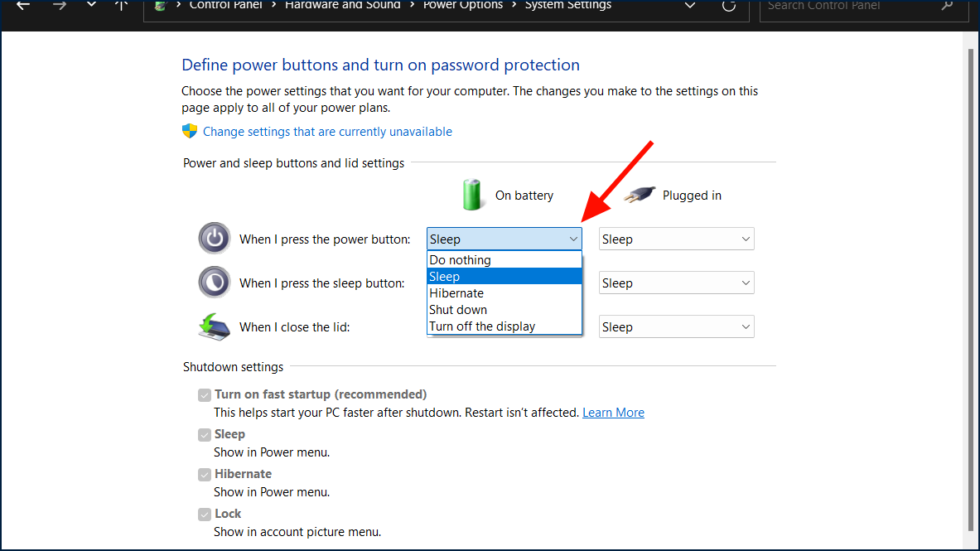Click the back navigation arrow
980x551 pixels.
click(22, 7)
